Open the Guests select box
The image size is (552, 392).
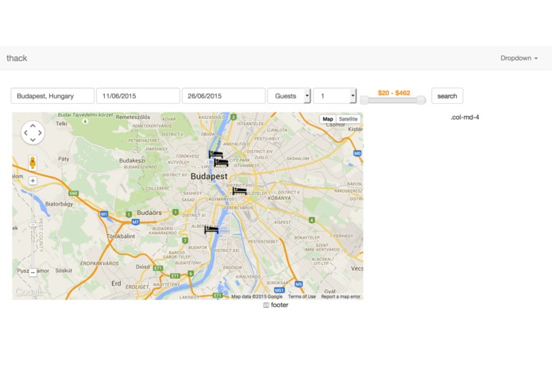click(x=289, y=96)
